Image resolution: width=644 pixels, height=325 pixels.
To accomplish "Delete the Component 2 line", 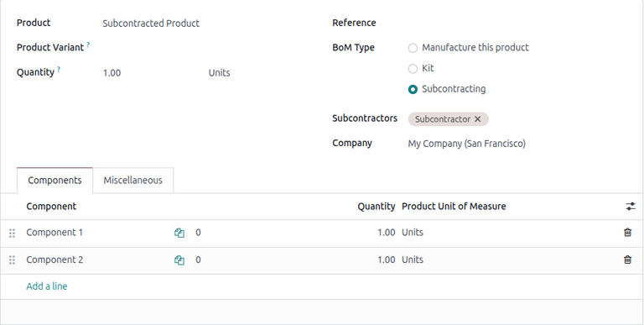I will coord(627,259).
